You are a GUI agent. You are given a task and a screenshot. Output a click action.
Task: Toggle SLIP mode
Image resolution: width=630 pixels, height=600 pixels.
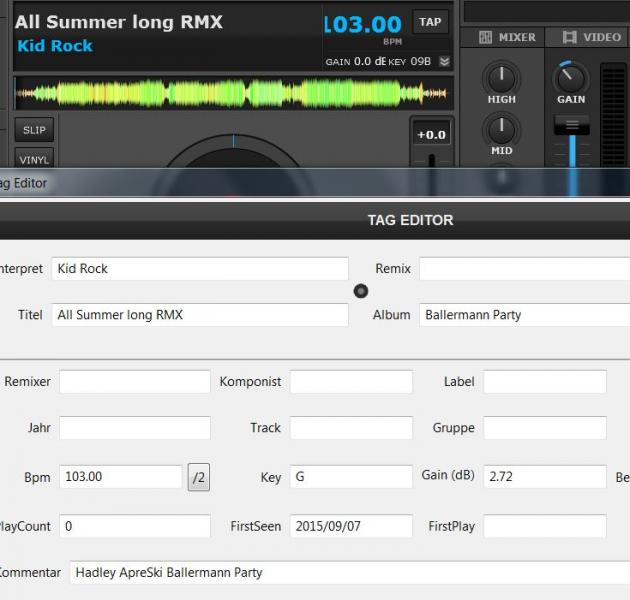[x=34, y=130]
